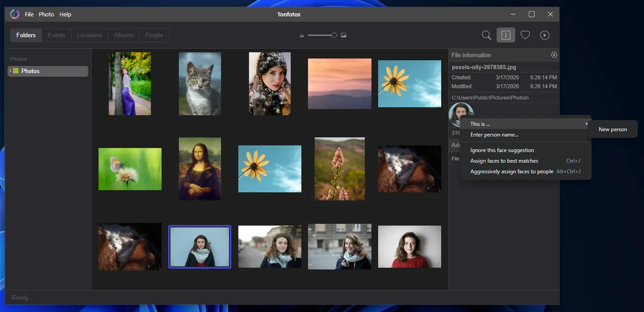Click the Tonfotos app logo icon
The height and width of the screenshot is (312, 644).
(15, 14)
